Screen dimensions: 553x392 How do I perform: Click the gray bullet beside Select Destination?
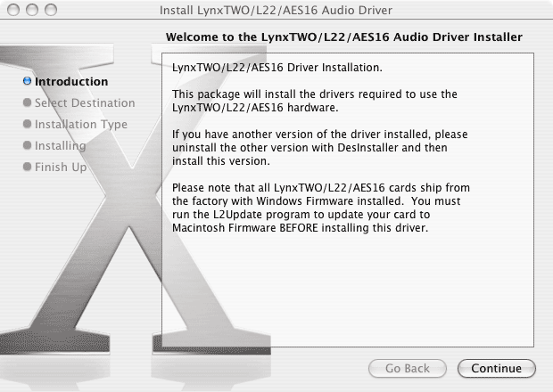[x=28, y=103]
